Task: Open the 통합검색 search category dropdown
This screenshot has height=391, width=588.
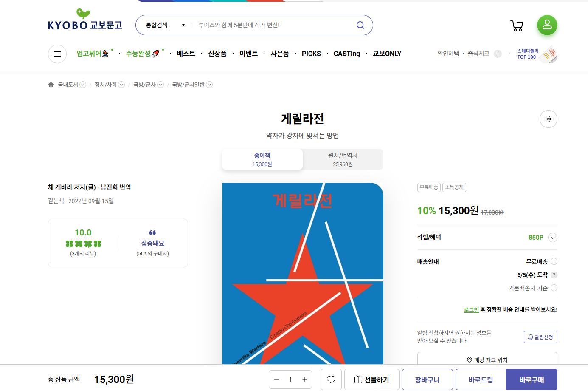Action: [x=165, y=25]
